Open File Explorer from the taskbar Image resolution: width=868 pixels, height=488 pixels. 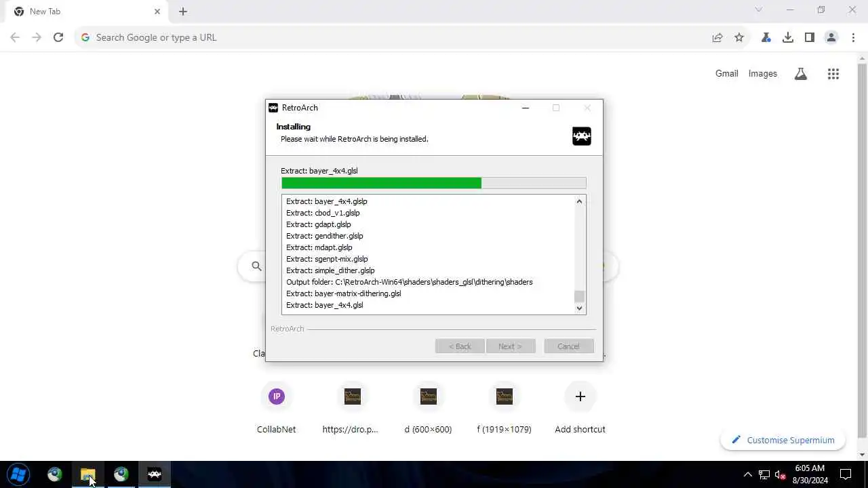[x=88, y=474]
